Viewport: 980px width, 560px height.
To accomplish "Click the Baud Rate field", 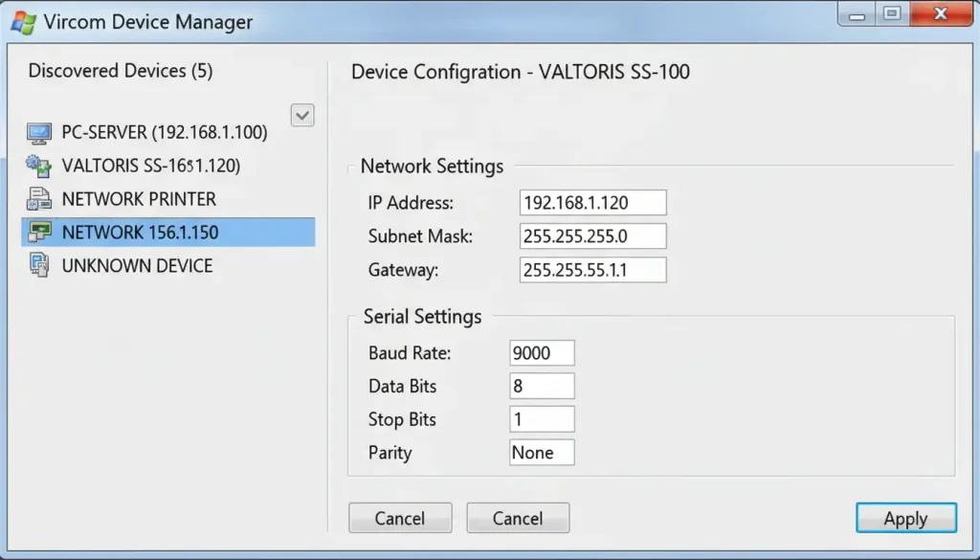I will 542,353.
